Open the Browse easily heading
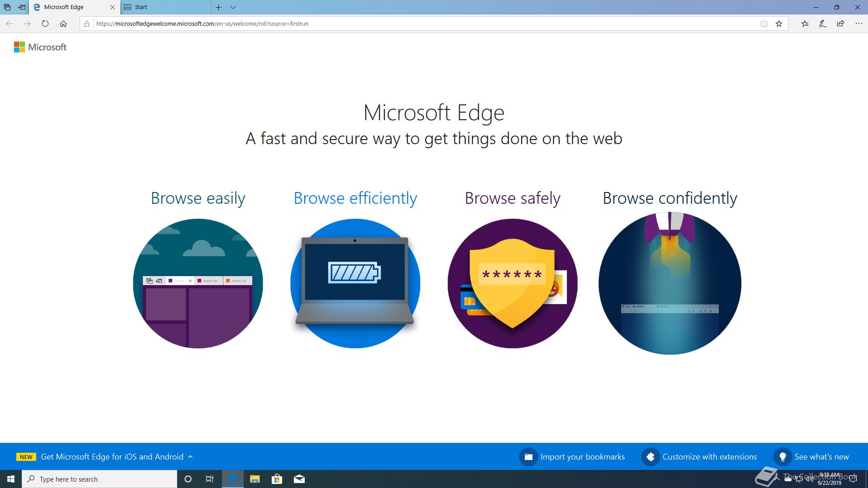The width and height of the screenshot is (868, 488). pos(198,198)
